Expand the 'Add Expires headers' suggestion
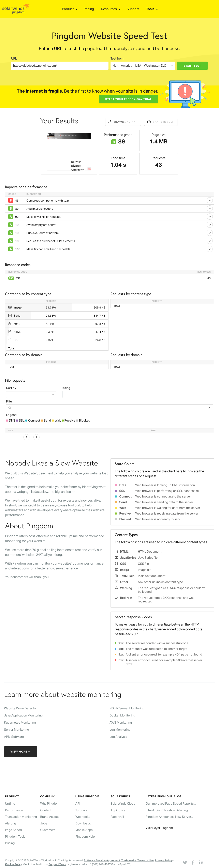Viewport: 219px width, 868px height. (209, 209)
